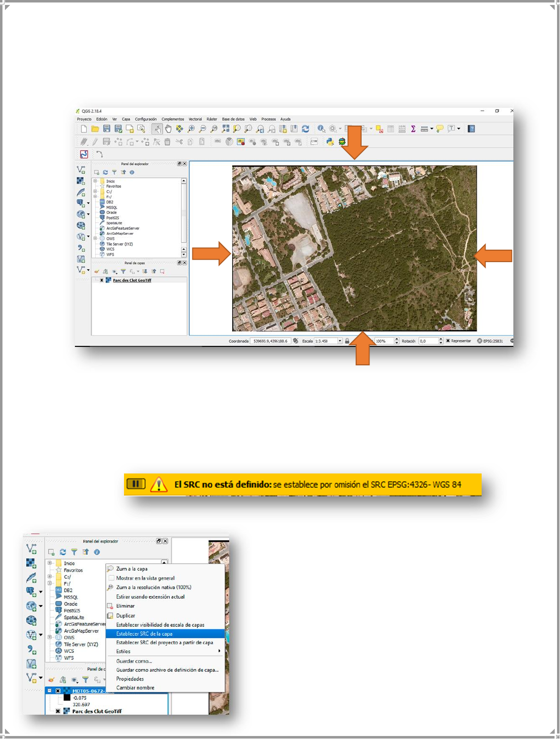This screenshot has width=560, height=739.
Task: Open dropdown arrow beside PostGIS icon, upper sidebar
Action: [88, 203]
